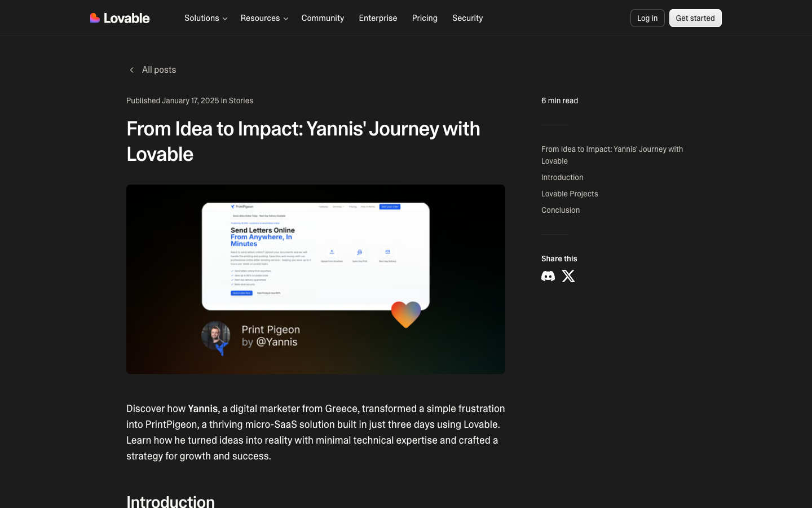Click the Get started button
This screenshot has height=508, width=812.
click(x=695, y=18)
